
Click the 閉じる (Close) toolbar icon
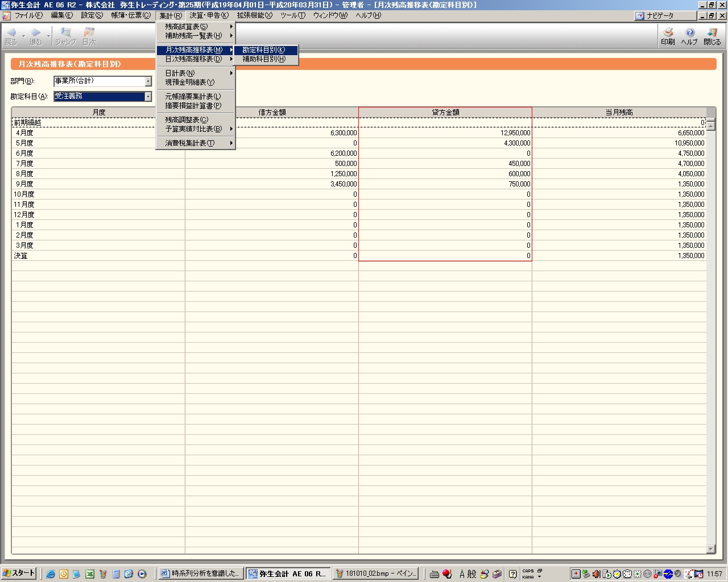tap(712, 36)
